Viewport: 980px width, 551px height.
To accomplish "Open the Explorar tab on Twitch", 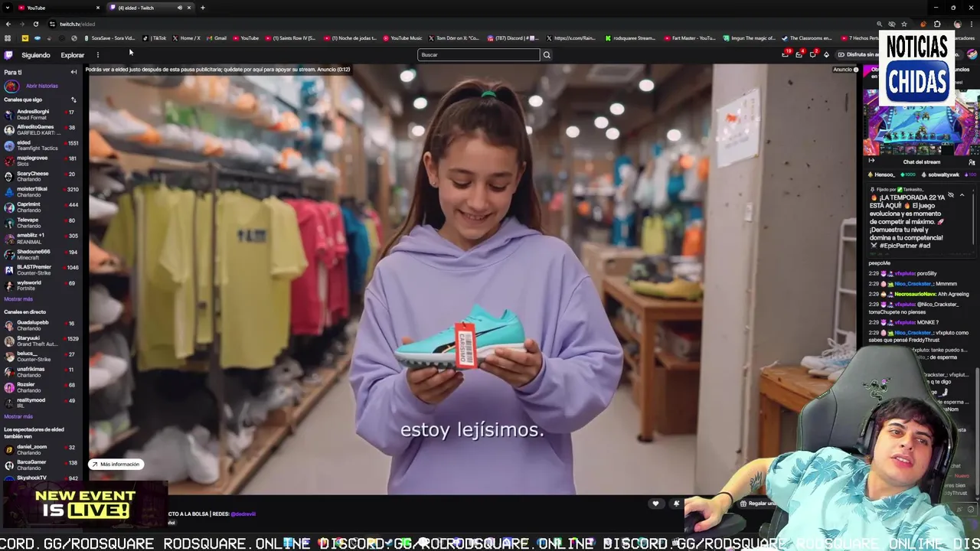I will pos(73,55).
